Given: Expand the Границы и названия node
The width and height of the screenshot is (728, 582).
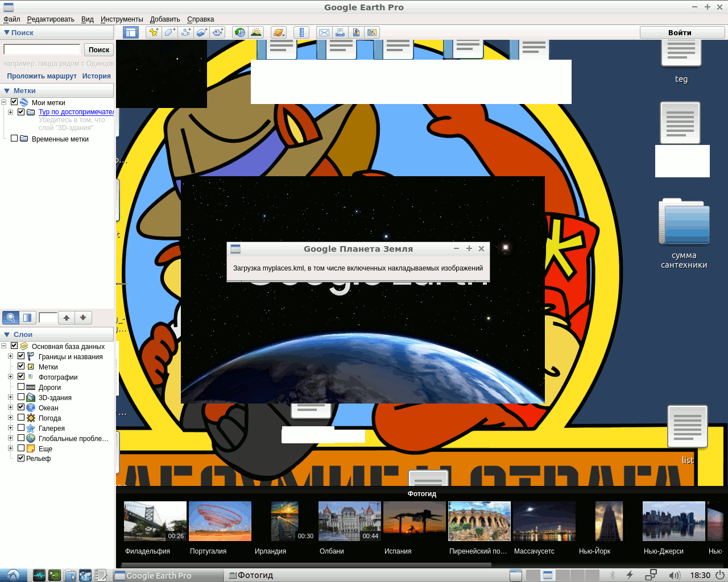Looking at the screenshot, I should point(10,356).
